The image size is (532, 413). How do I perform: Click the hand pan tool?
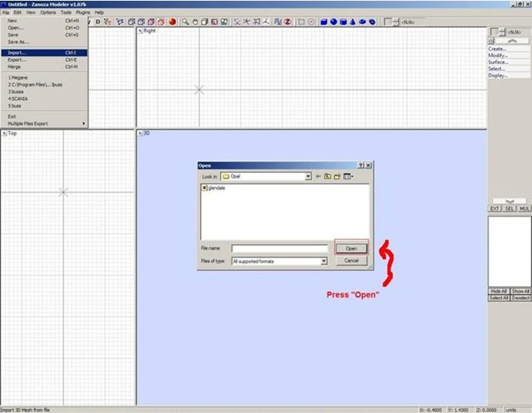point(195,22)
